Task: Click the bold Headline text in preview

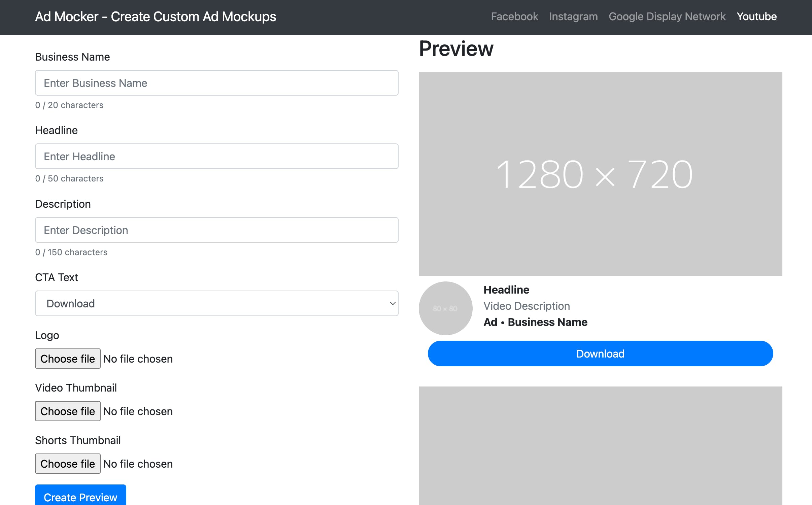Action: pyautogui.click(x=506, y=290)
